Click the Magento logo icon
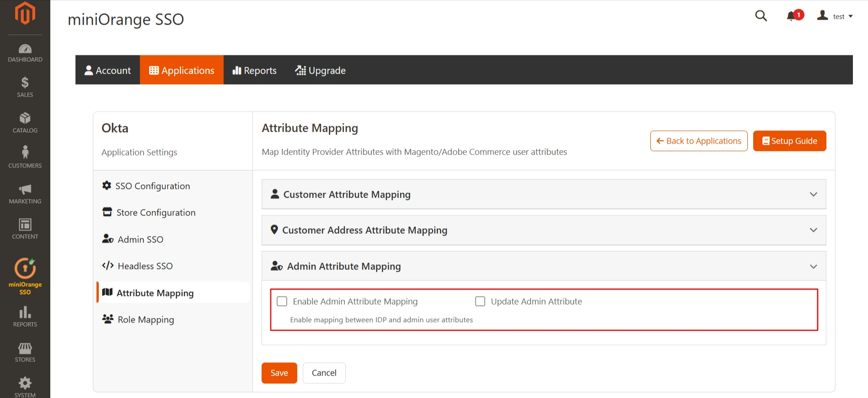868x398 pixels. coord(25,13)
